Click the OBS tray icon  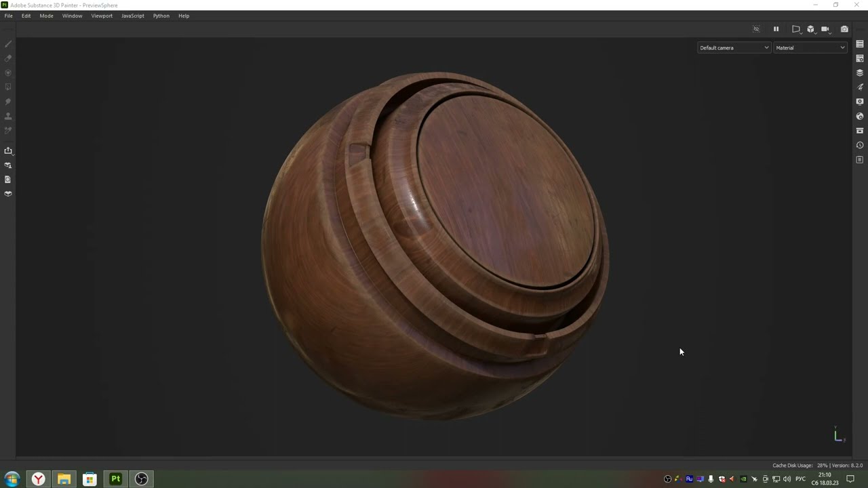tap(668, 479)
